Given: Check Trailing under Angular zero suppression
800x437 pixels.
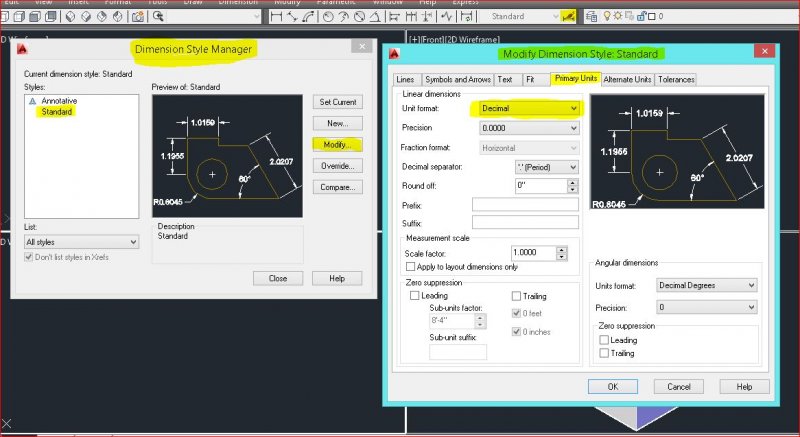Looking at the screenshot, I should point(604,353).
